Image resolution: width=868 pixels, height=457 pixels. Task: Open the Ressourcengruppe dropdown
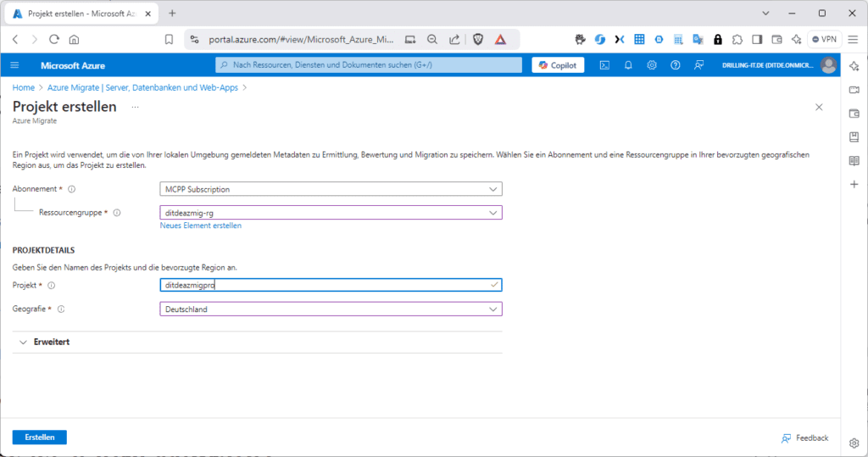tap(331, 213)
